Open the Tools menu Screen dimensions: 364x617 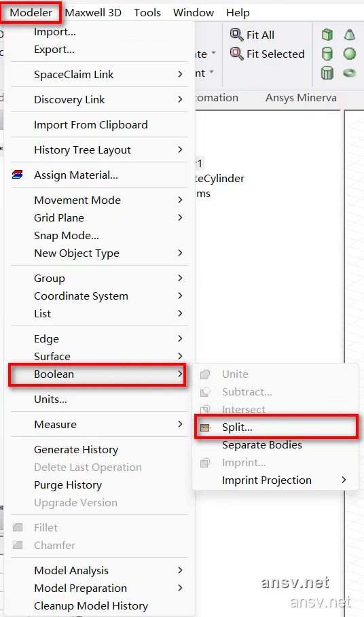click(x=147, y=13)
